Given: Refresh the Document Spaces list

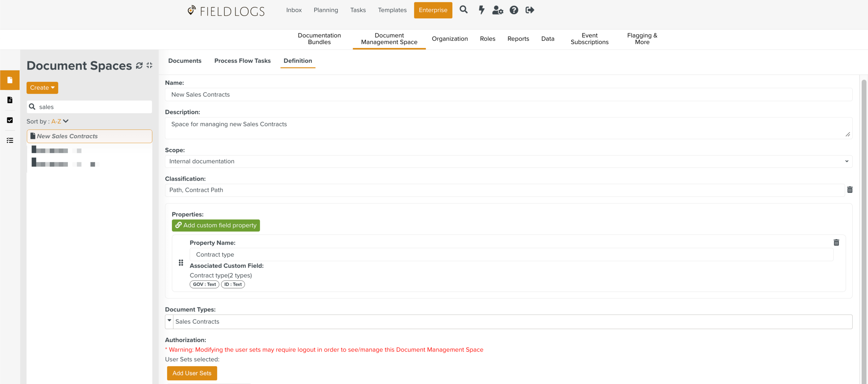Looking at the screenshot, I should tap(139, 66).
